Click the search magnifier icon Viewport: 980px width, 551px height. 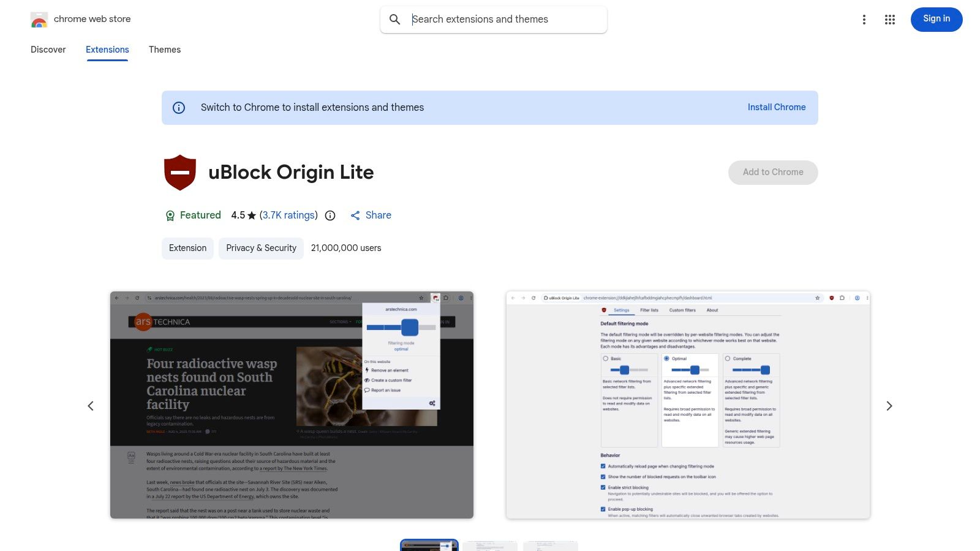pos(395,20)
